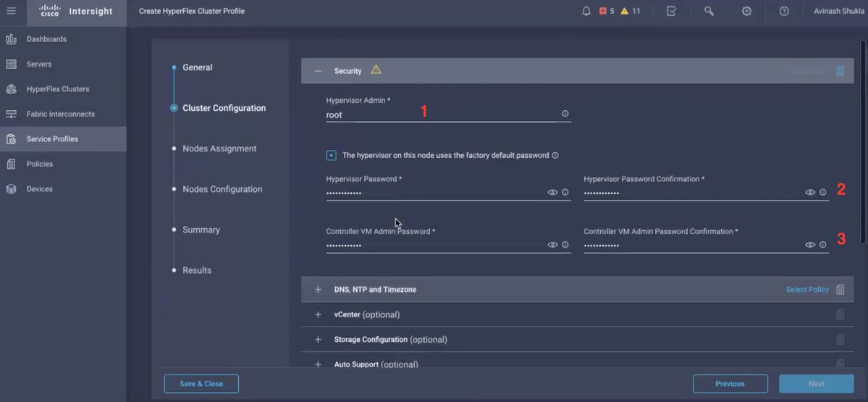
Task: Click the policy icon in Storage Configuration row
Action: [840, 340]
